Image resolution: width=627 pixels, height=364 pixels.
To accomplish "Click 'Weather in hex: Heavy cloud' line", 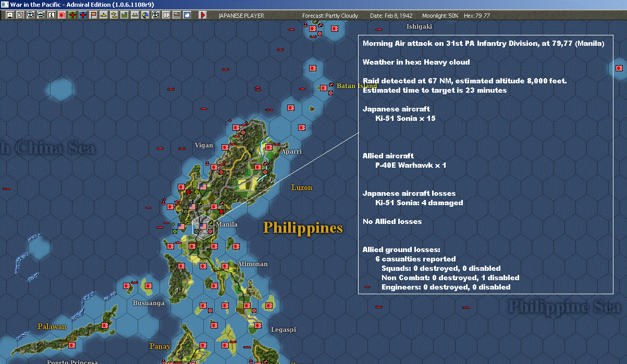I will 416,62.
